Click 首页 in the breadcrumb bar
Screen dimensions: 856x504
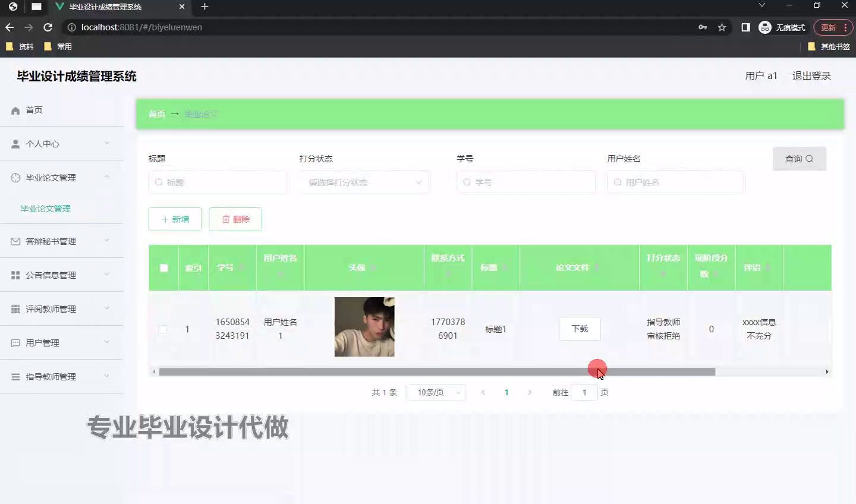[x=157, y=114]
